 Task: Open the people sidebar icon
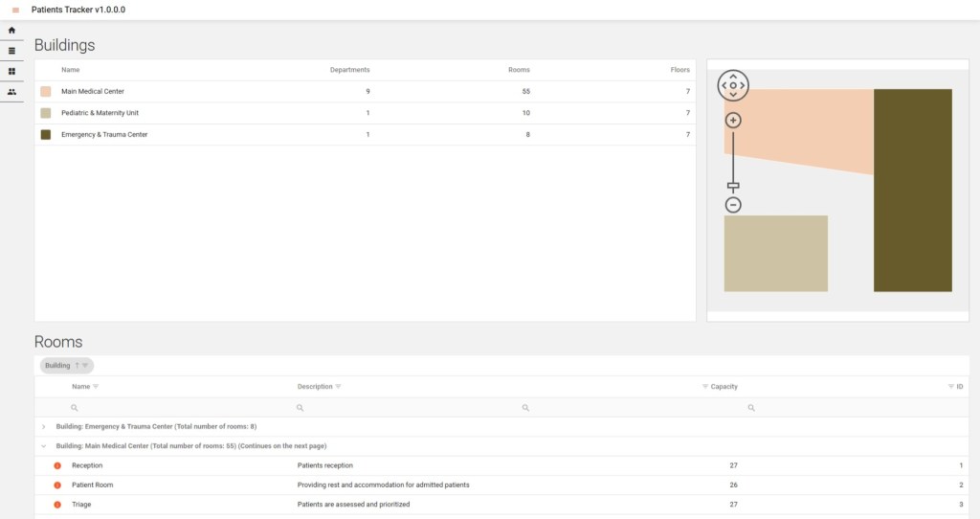[x=11, y=92]
